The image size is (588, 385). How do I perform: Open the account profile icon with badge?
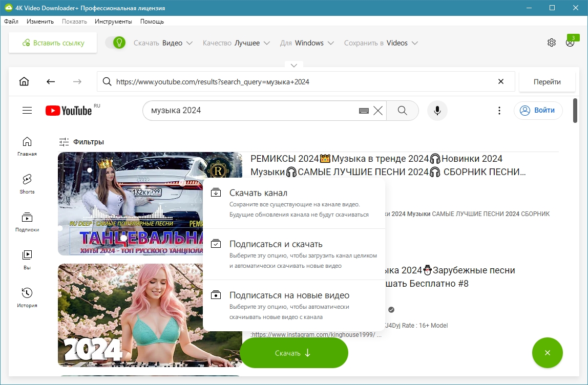tap(570, 43)
